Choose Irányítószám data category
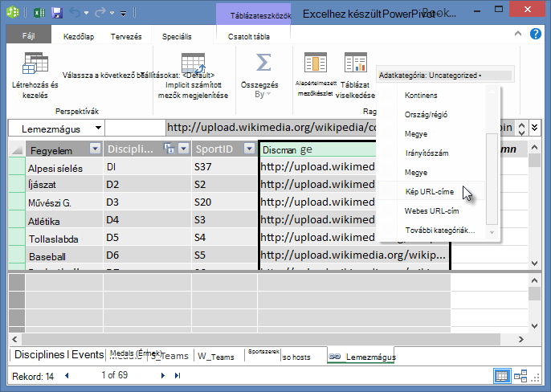This screenshot has width=551, height=392. (427, 153)
